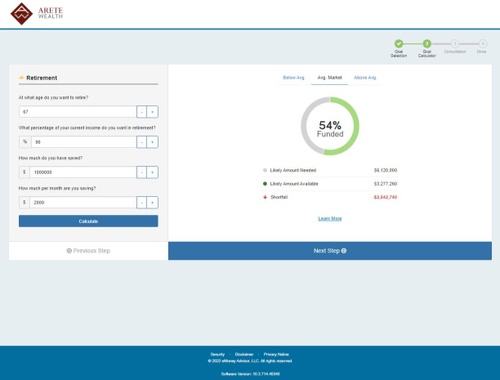The height and width of the screenshot is (380, 500).
Task: Increase amount saved with plus button
Action: point(153,172)
